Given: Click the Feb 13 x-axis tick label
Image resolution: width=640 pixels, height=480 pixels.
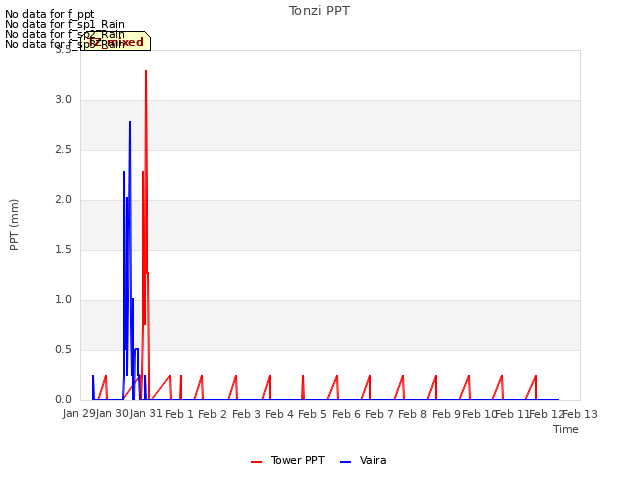Looking at the screenshot, I should coord(580,414).
